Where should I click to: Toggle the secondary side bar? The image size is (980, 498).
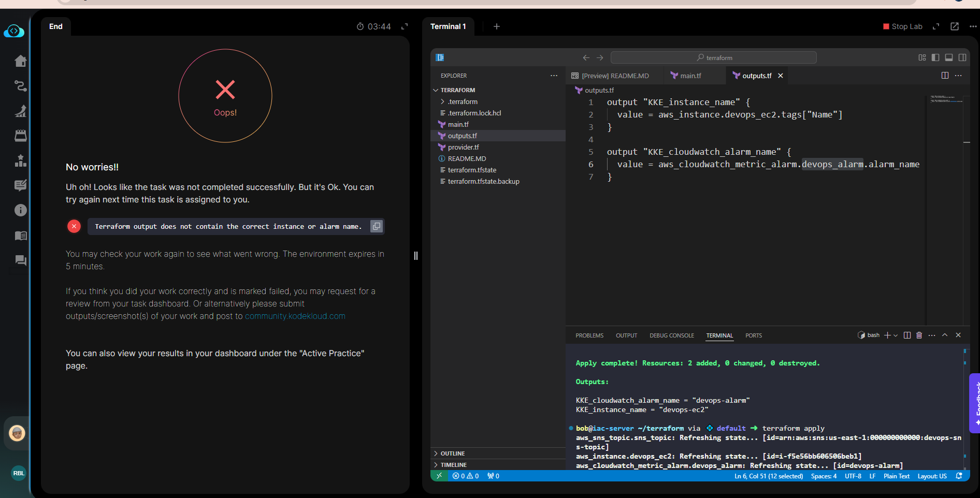click(962, 57)
